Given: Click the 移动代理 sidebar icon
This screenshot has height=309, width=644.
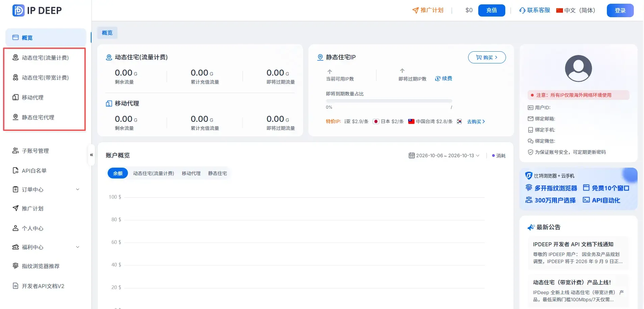Looking at the screenshot, I should tap(16, 97).
